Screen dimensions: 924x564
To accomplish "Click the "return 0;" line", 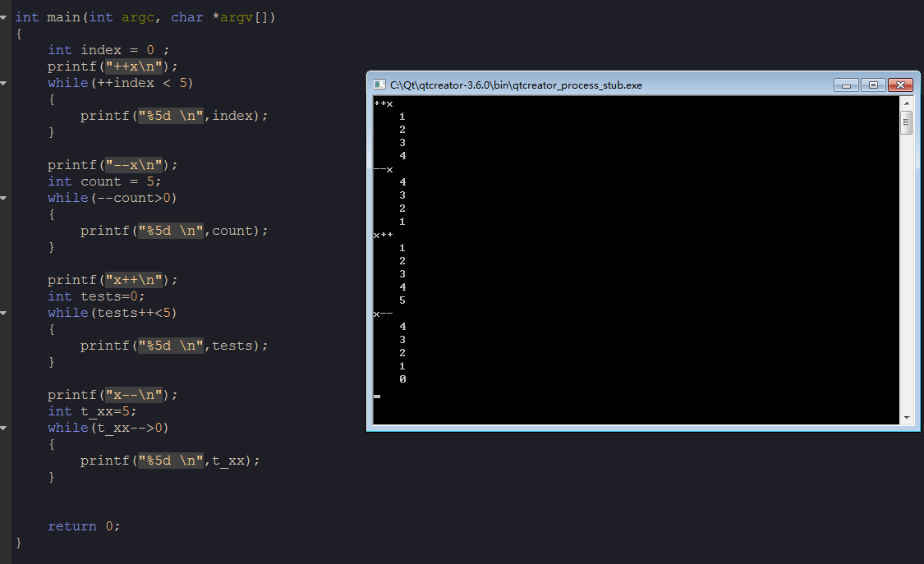I will click(x=84, y=526).
